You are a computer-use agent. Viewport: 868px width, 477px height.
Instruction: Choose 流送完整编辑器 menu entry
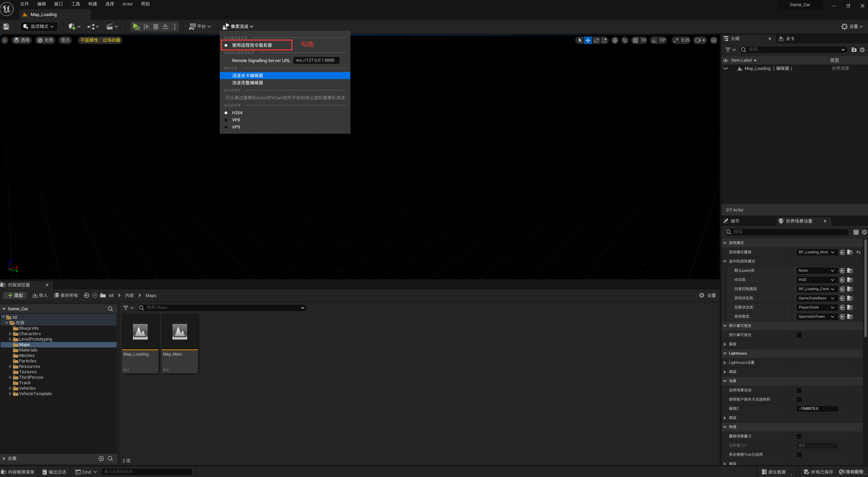[x=247, y=83]
